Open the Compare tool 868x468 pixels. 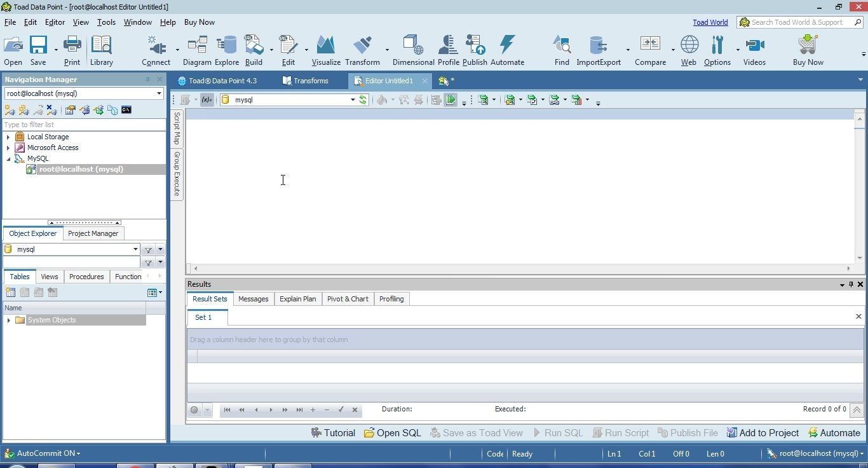[650, 50]
